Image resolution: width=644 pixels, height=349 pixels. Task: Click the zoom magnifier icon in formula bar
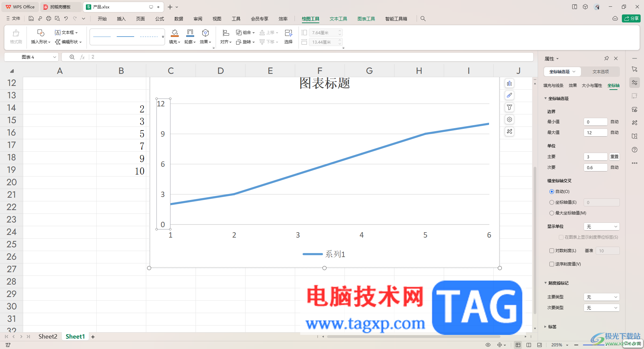tap(72, 57)
